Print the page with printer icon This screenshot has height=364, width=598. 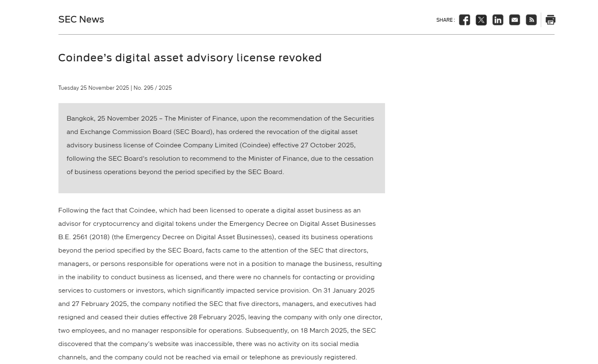(x=550, y=20)
